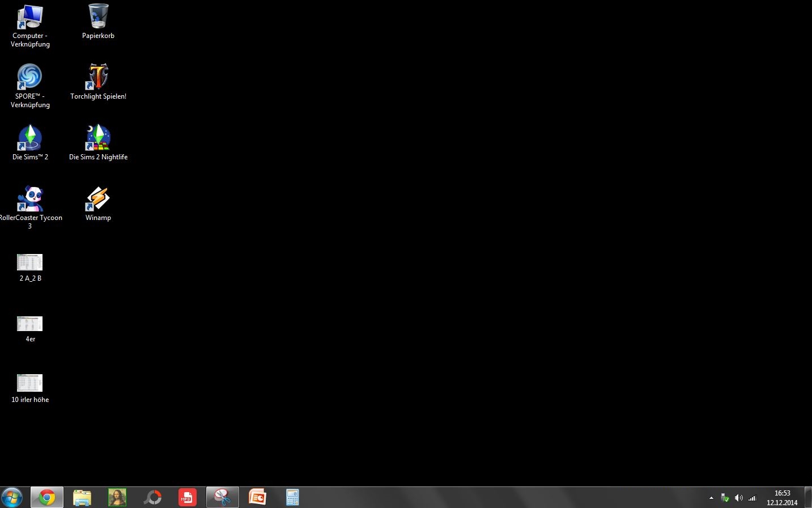The image size is (812, 508).
Task: Open Windows Explorer folder icon in taskbar
Action: [x=82, y=498]
